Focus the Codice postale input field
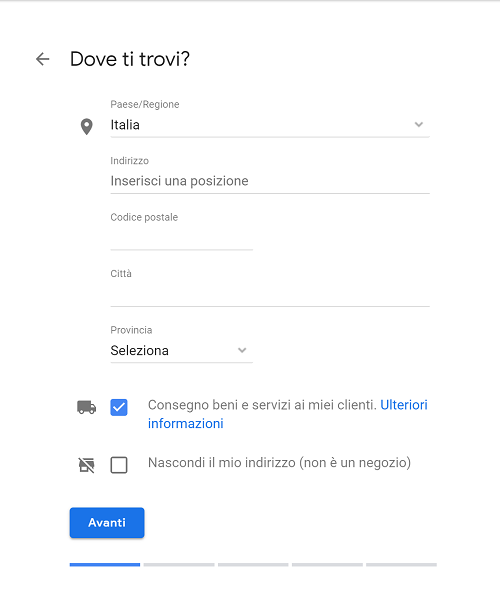This screenshot has height=614, width=500. pos(181,238)
